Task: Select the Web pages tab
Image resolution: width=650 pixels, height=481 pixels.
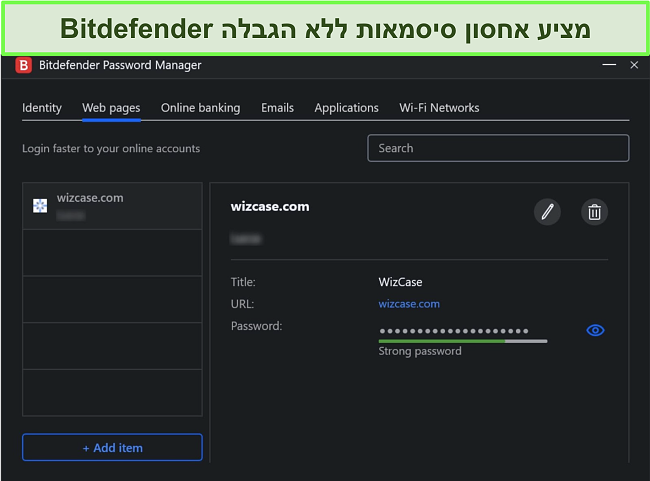Action: click(111, 108)
